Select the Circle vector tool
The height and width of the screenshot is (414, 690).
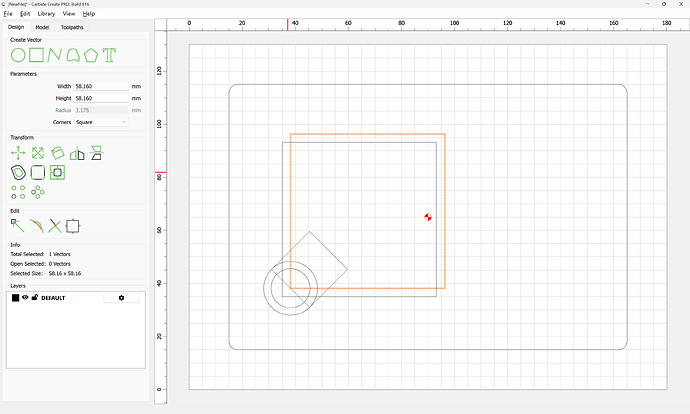point(18,55)
